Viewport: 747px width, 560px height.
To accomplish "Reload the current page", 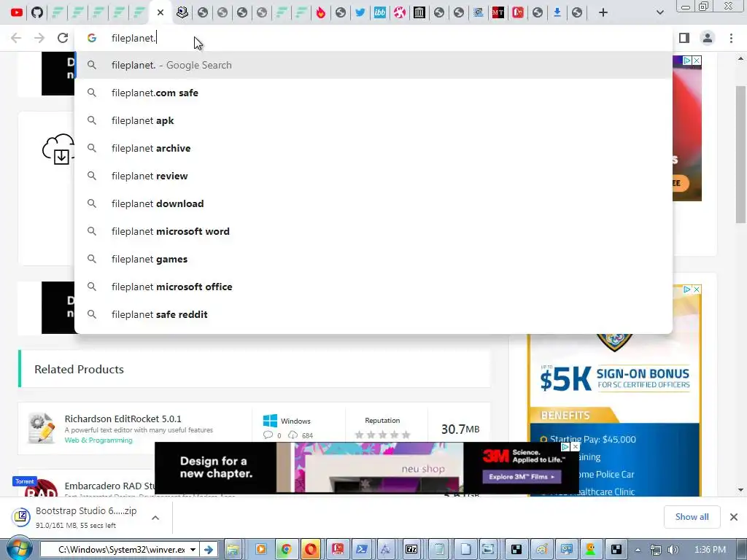I will [63, 38].
